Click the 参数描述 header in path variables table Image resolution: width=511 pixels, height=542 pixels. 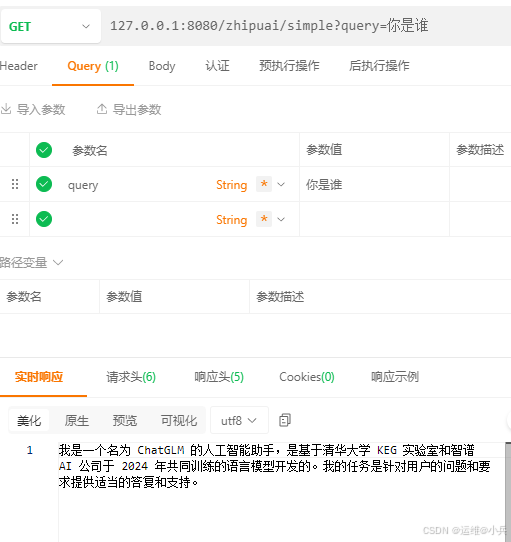(280, 297)
